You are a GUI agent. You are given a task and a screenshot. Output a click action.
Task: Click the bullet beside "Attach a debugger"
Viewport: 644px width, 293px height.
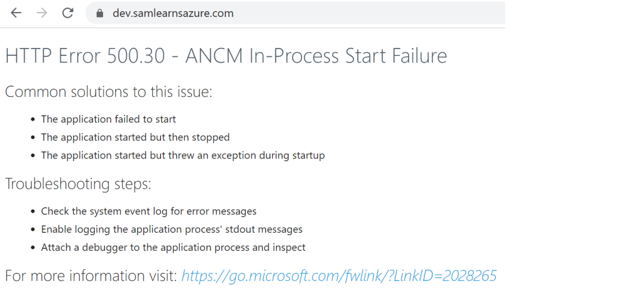33,248
